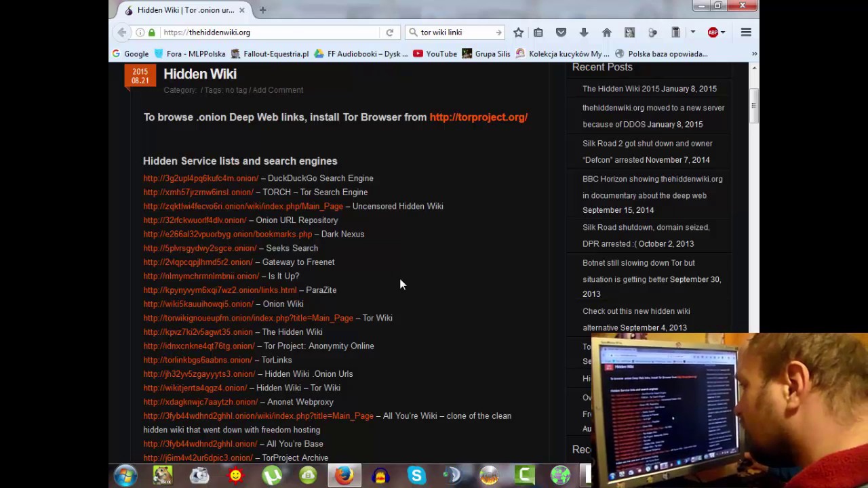Click the search go arrow in search box
Image resolution: width=868 pixels, height=488 pixels.
pos(498,33)
